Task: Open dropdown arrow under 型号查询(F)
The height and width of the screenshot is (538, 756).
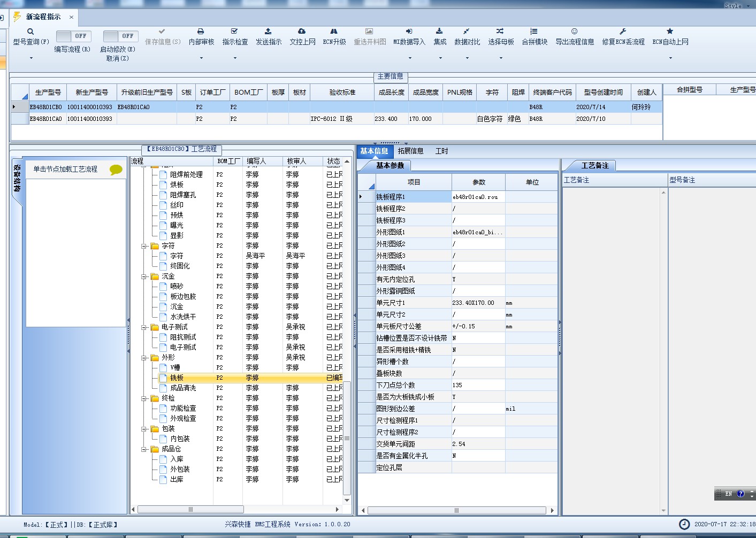Action: tap(31, 58)
